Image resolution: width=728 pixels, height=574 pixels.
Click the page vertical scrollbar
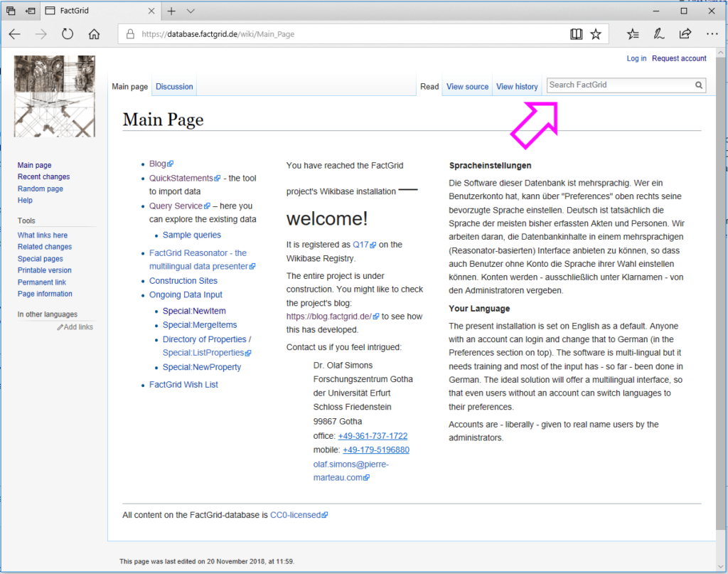(x=721, y=292)
